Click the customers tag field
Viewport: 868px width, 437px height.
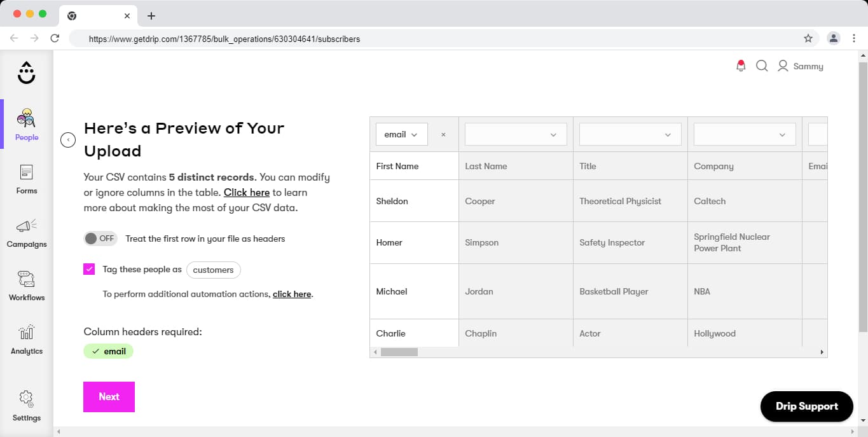coord(214,270)
